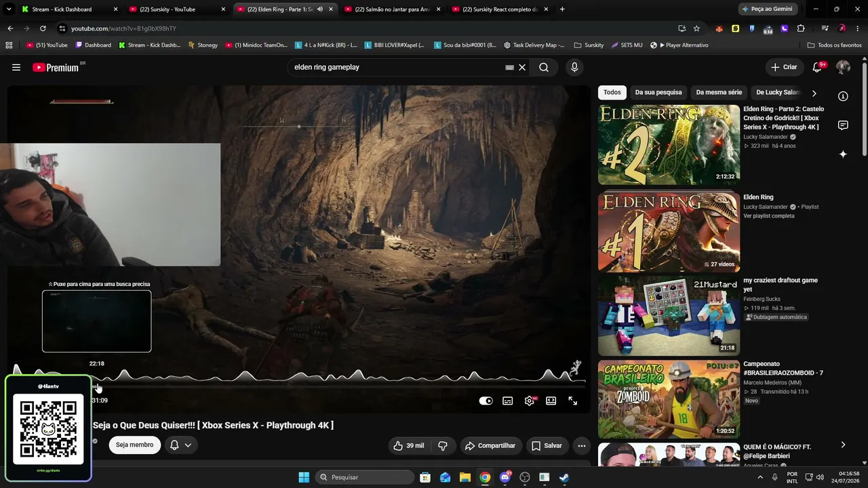
Task: Clear the search box text
Action: (x=522, y=67)
